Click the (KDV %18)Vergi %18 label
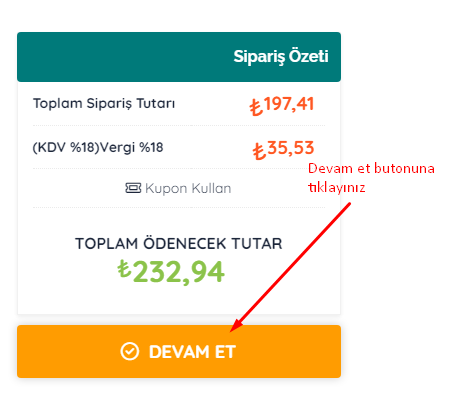Screen dimensions: 460x418 (x=98, y=147)
